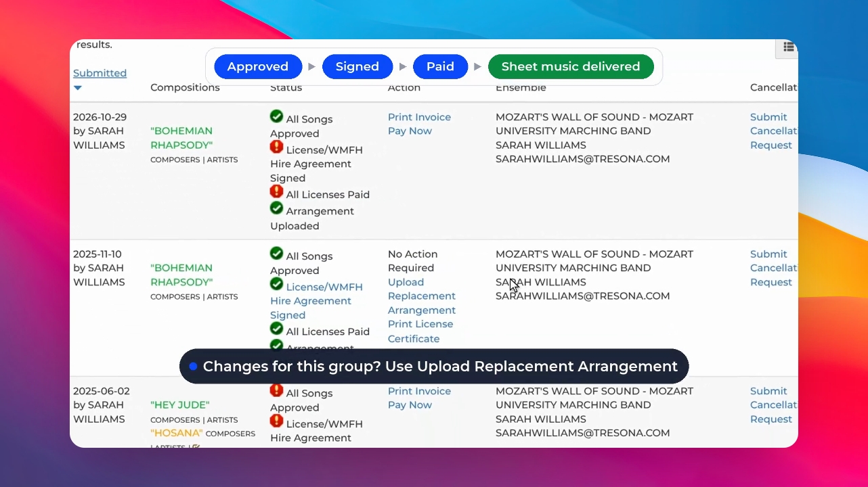Screen dimensions: 868x487
Task: Click COMPOSERS | ARTISTS under 2026-10-29 Bohemian Rhapsody
Action: coord(194,160)
